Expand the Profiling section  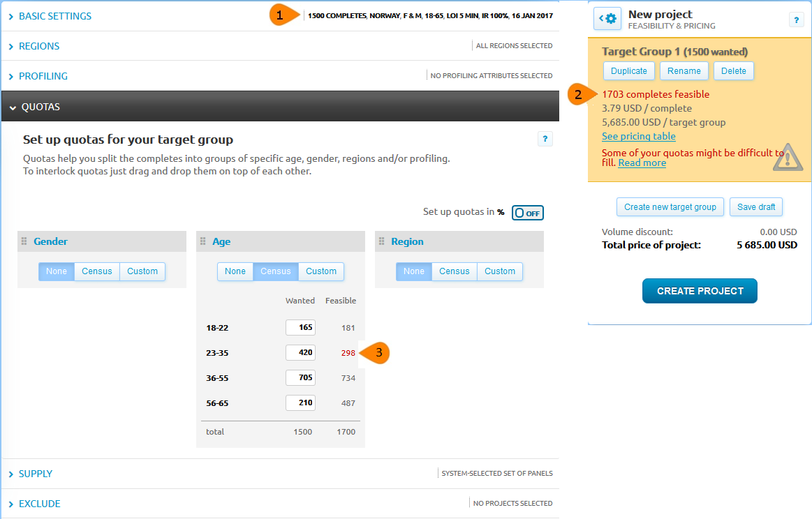pos(43,76)
